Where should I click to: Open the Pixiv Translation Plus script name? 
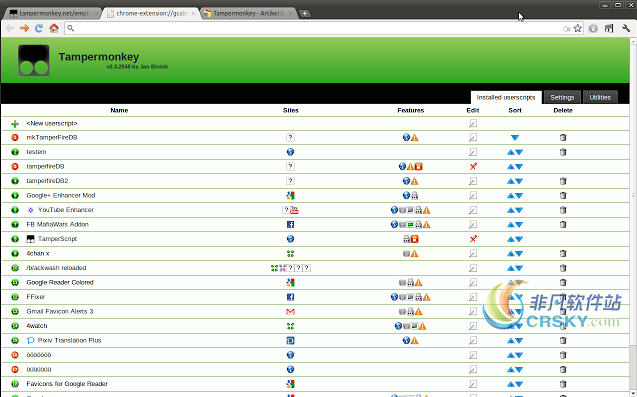[x=69, y=340]
